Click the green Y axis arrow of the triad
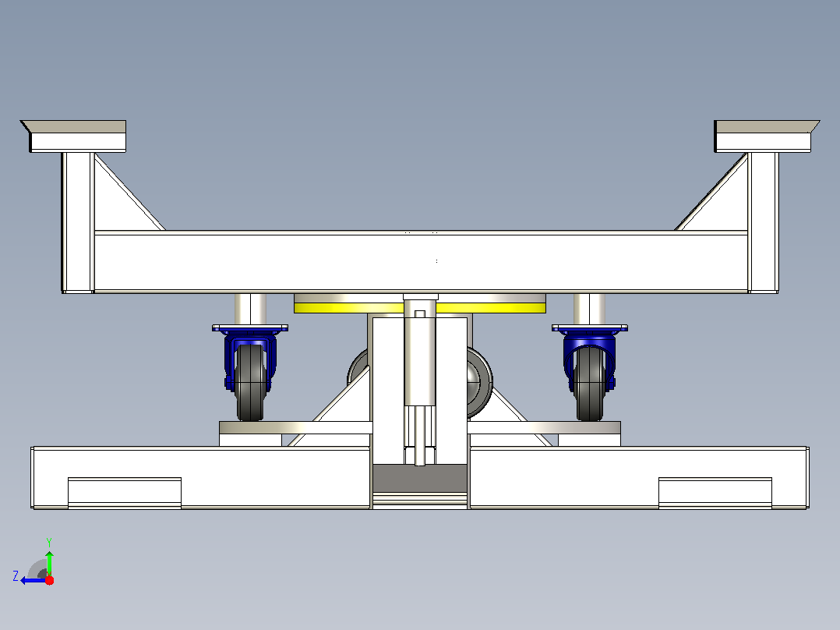Screen dimensions: 840x630 point(49,562)
